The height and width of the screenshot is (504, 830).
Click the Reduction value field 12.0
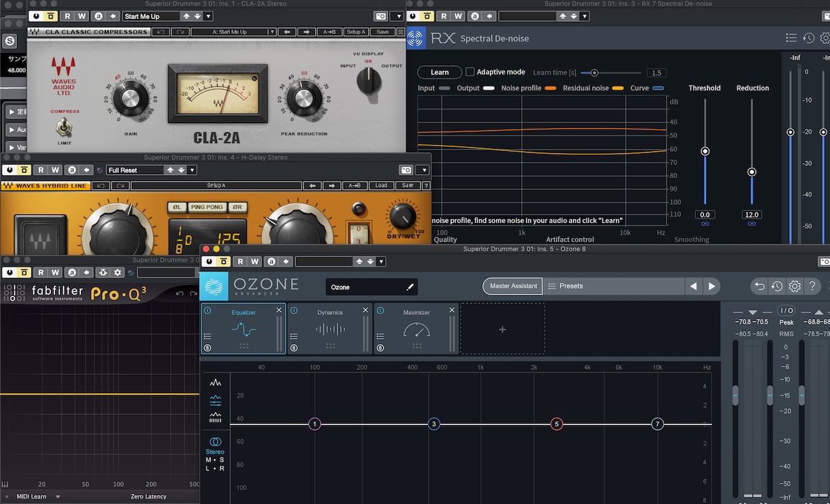(752, 214)
